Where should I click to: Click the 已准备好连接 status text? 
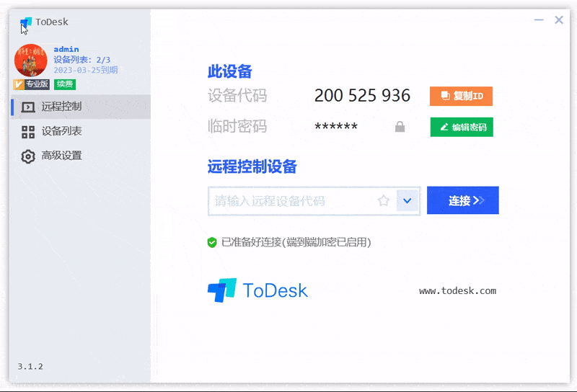tap(296, 242)
